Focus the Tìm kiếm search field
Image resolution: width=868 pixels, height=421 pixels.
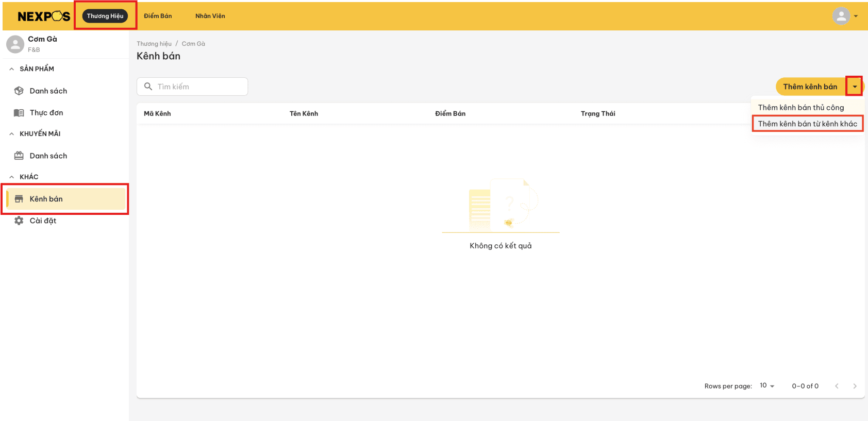[192, 87]
